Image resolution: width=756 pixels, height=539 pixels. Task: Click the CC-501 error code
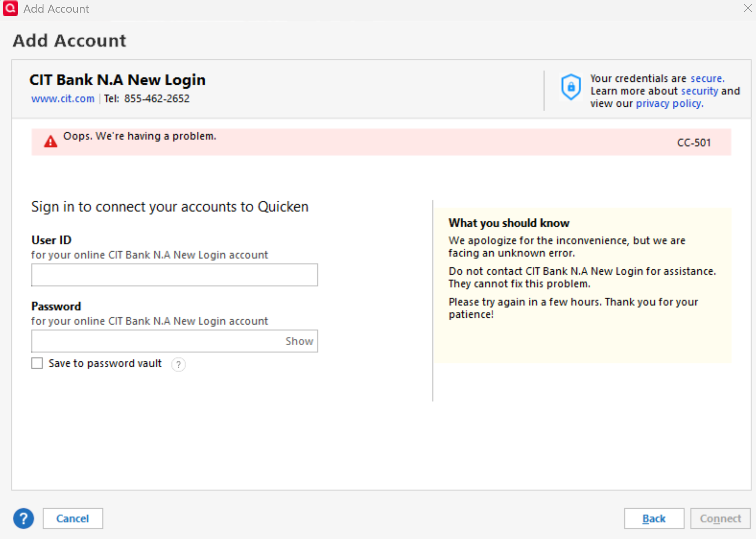pos(693,143)
